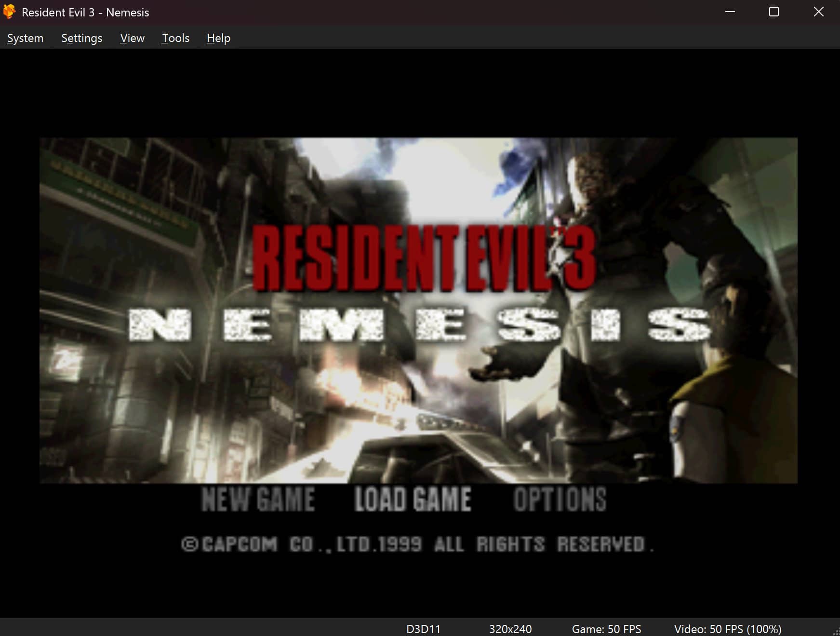The height and width of the screenshot is (636, 840).
Task: Select LOAD GAME on the title screen
Action: [413, 500]
